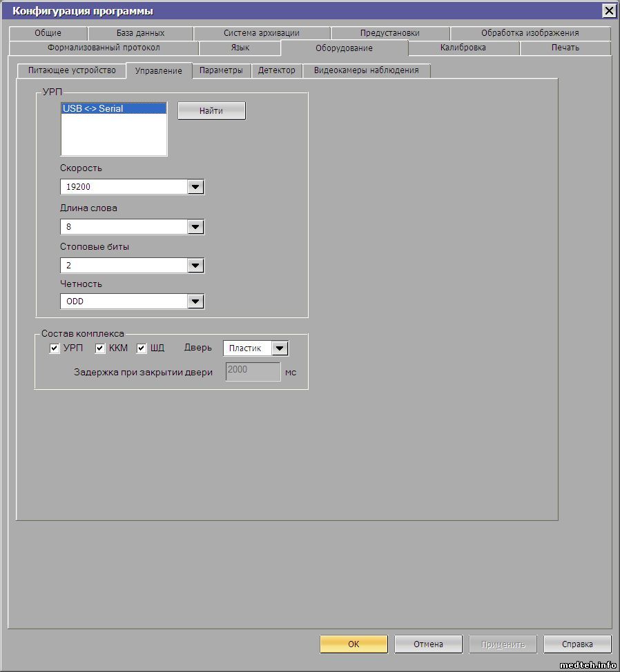Click the Отмена button
Image resolution: width=620 pixels, height=672 pixels.
(428, 644)
